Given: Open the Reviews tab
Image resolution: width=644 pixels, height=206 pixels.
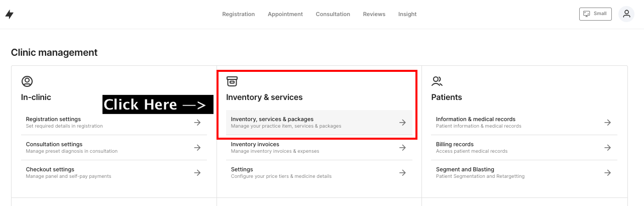Looking at the screenshot, I should pos(374,14).
